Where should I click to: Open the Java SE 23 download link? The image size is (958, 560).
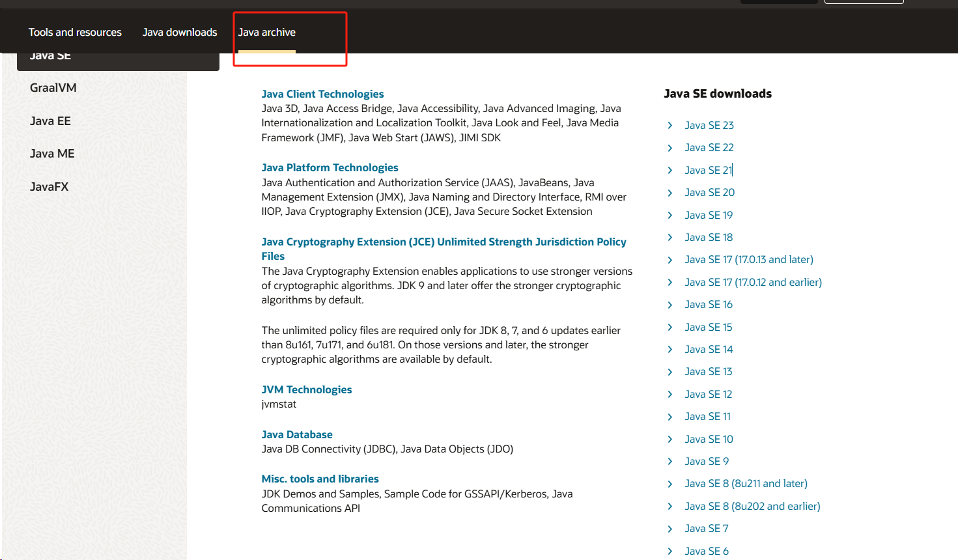(x=709, y=125)
